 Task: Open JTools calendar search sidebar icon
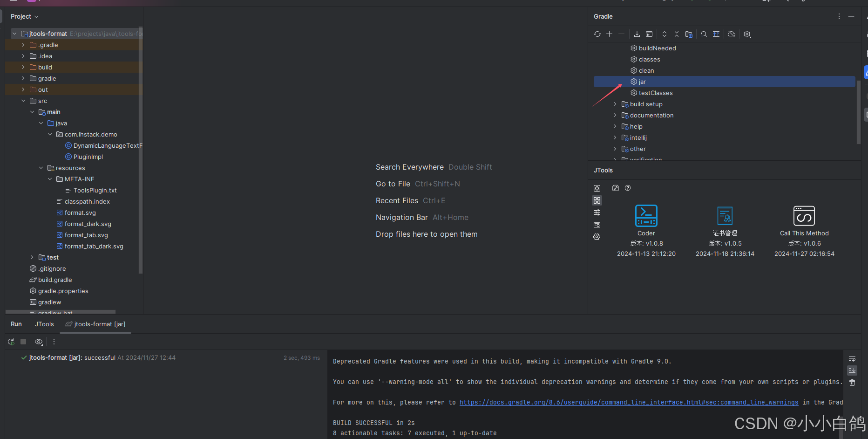click(597, 225)
